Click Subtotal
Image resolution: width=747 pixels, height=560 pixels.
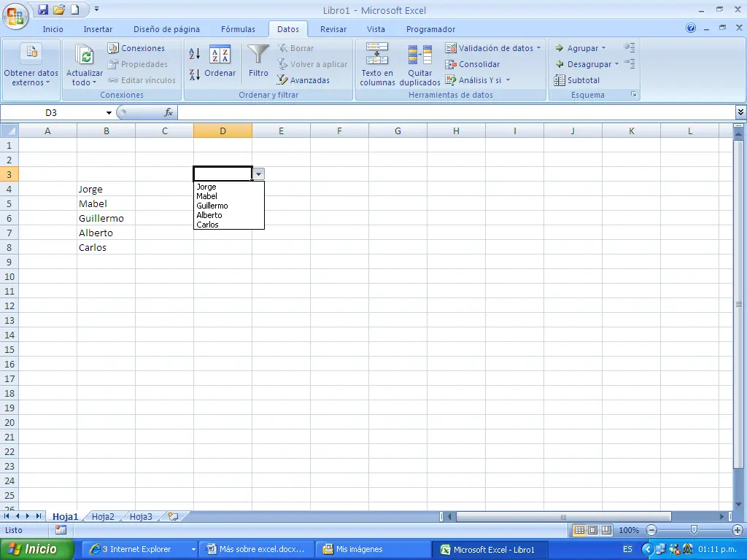coord(577,80)
